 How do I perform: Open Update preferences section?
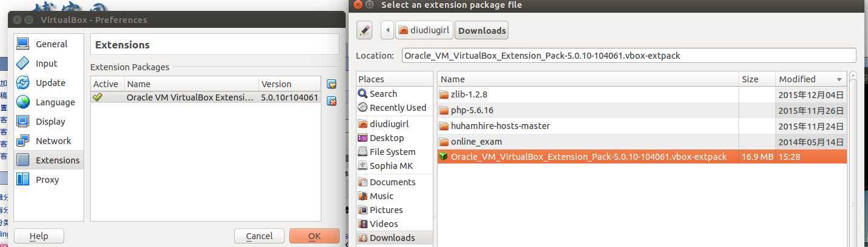(x=48, y=82)
